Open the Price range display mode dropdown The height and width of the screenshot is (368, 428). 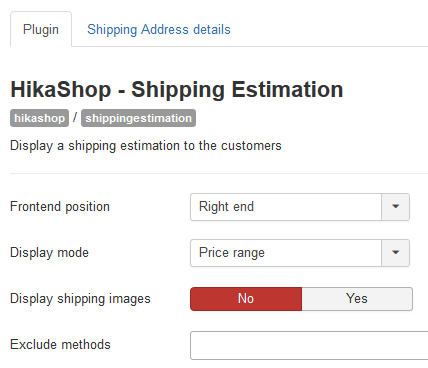(300, 253)
